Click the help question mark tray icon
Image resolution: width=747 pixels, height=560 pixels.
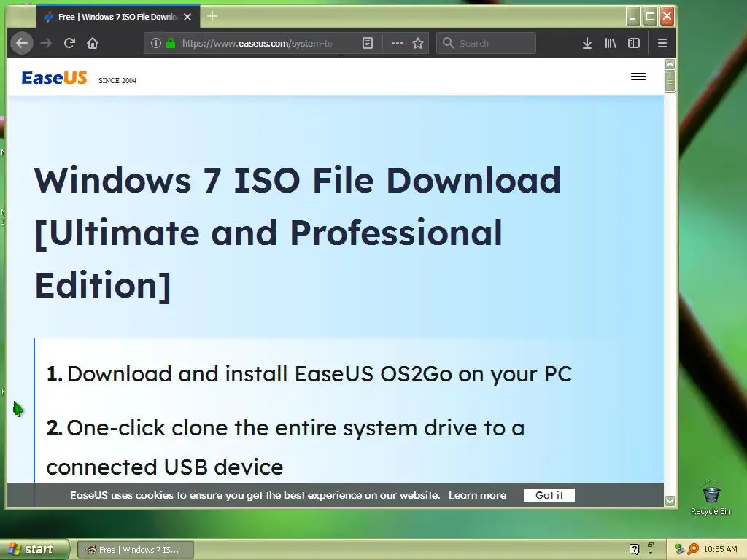coord(634,549)
